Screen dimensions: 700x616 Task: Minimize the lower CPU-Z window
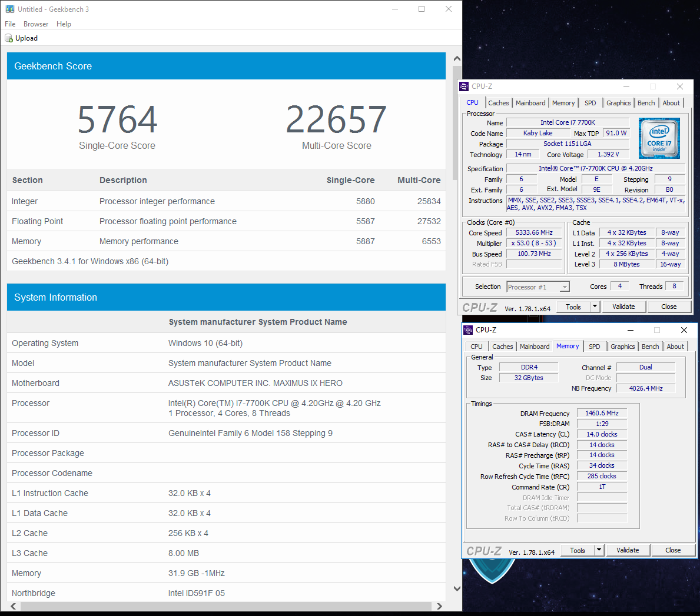[x=631, y=330]
